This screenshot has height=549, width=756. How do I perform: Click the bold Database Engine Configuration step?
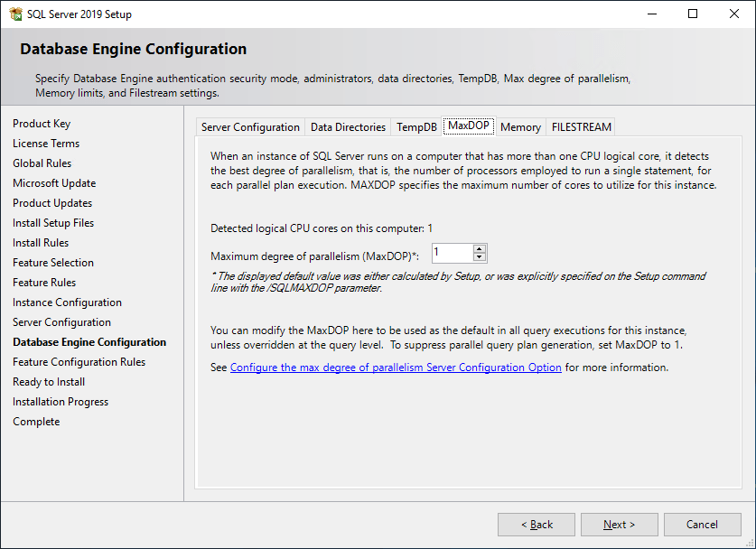[89, 342]
